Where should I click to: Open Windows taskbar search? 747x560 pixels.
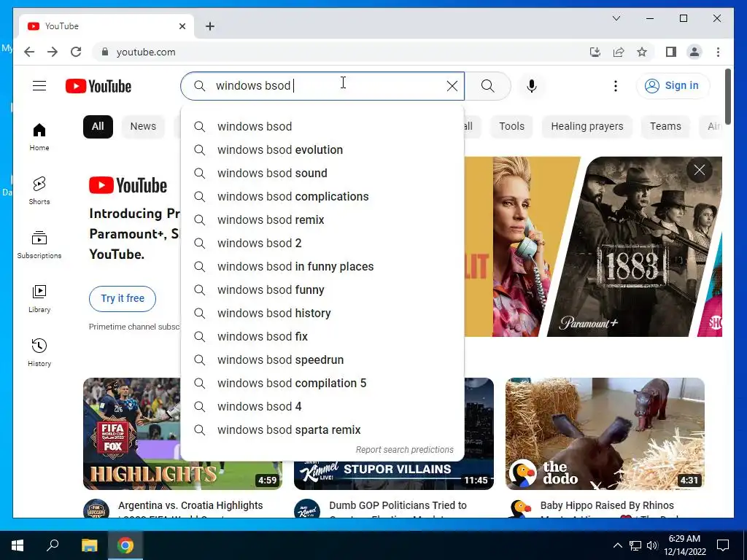[x=53, y=545]
